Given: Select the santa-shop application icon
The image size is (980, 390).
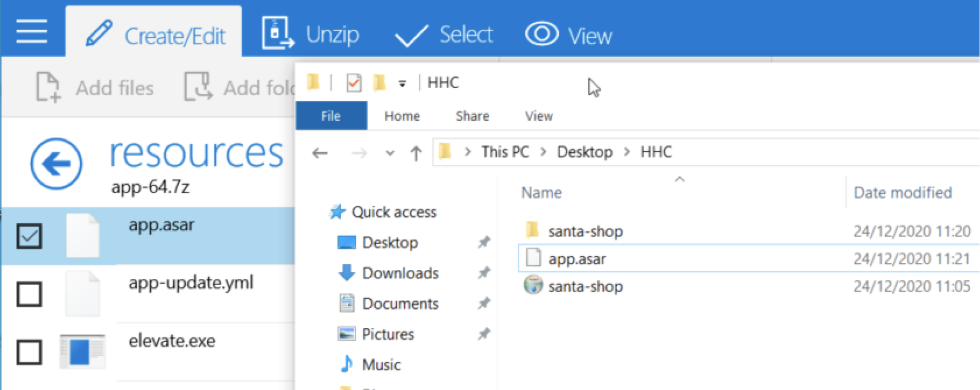Looking at the screenshot, I should (533, 286).
